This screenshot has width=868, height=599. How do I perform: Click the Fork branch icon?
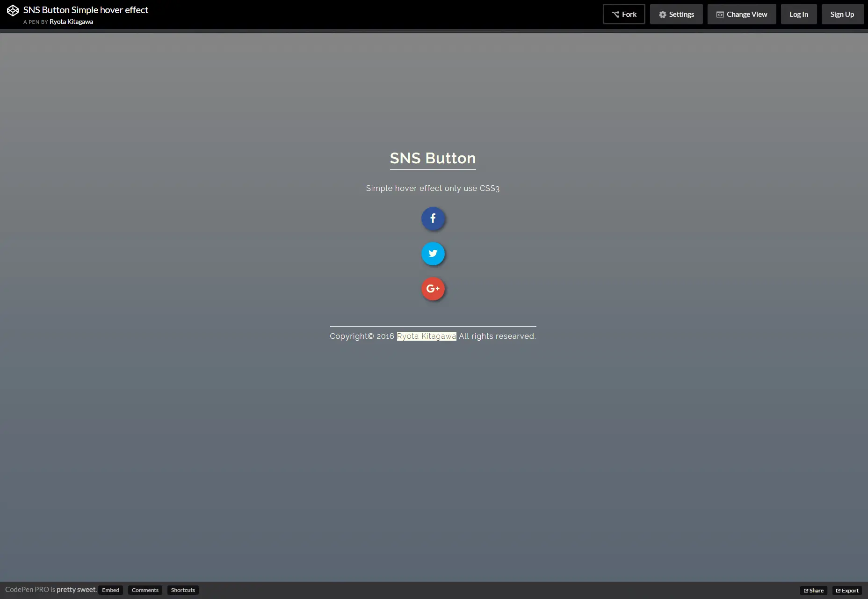615,14
